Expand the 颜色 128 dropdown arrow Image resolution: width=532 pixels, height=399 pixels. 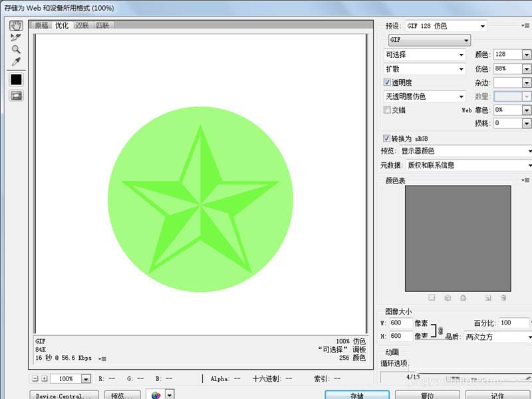pos(526,55)
